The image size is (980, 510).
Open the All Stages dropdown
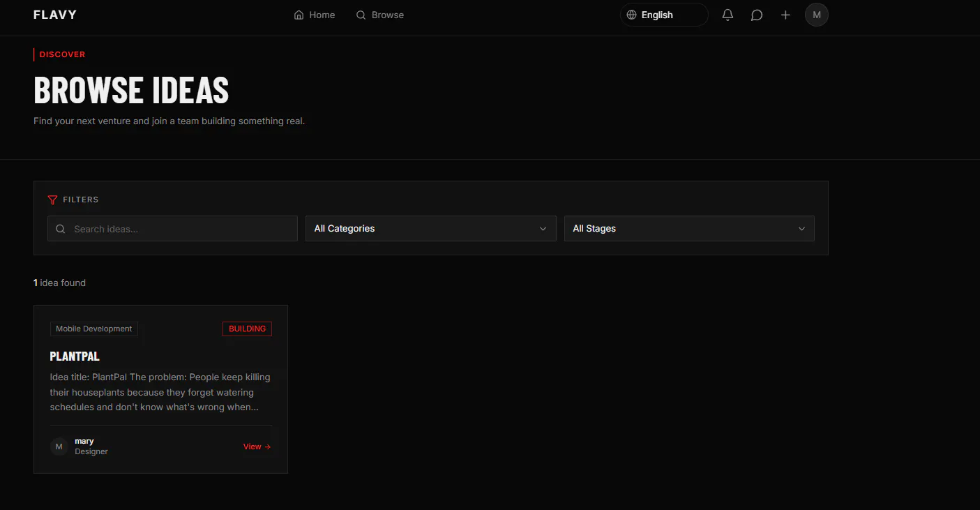tap(689, 229)
